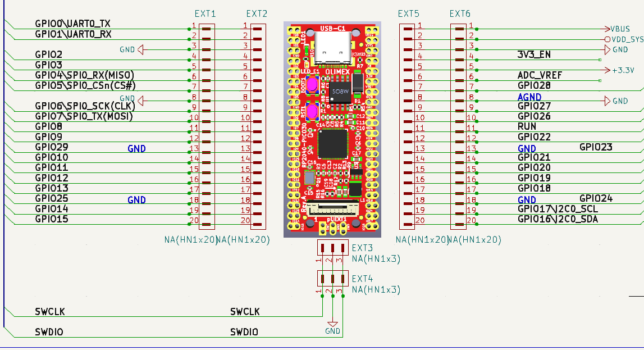
Task: Select the GND symbol below EXT4
Action: pyautogui.click(x=332, y=324)
